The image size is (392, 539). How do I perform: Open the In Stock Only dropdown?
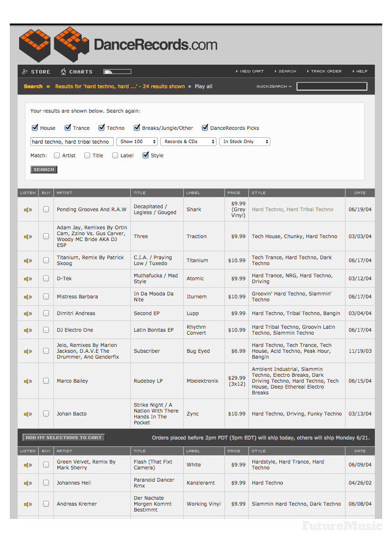(x=245, y=142)
